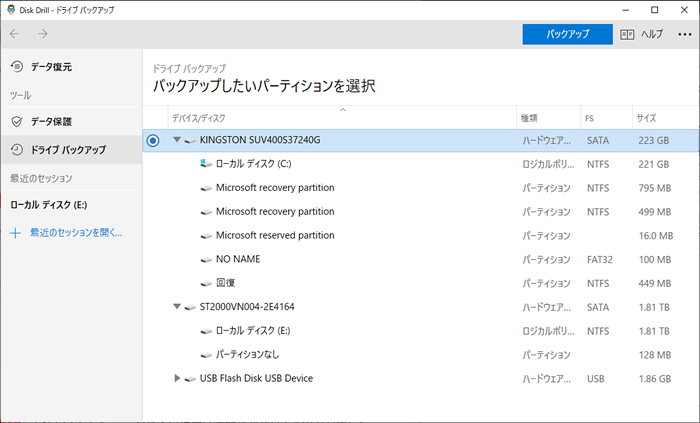
Task: Minimize the Disk Drill window
Action: (x=626, y=10)
